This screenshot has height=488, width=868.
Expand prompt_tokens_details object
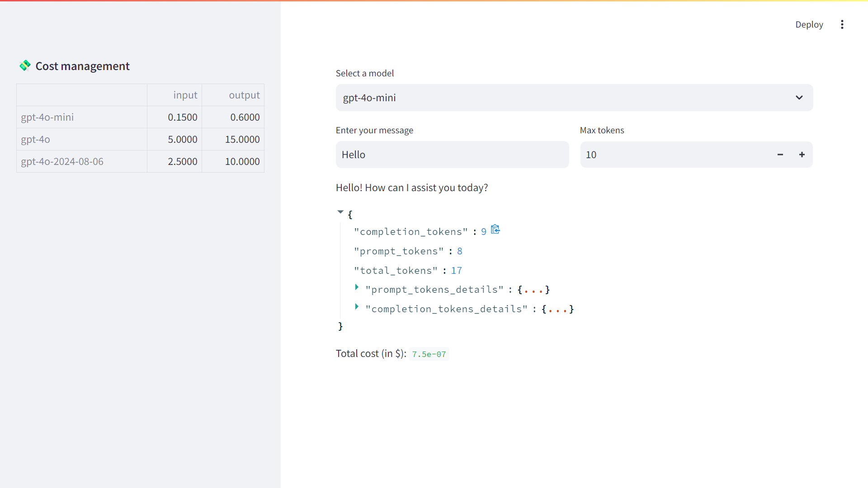[x=357, y=287]
